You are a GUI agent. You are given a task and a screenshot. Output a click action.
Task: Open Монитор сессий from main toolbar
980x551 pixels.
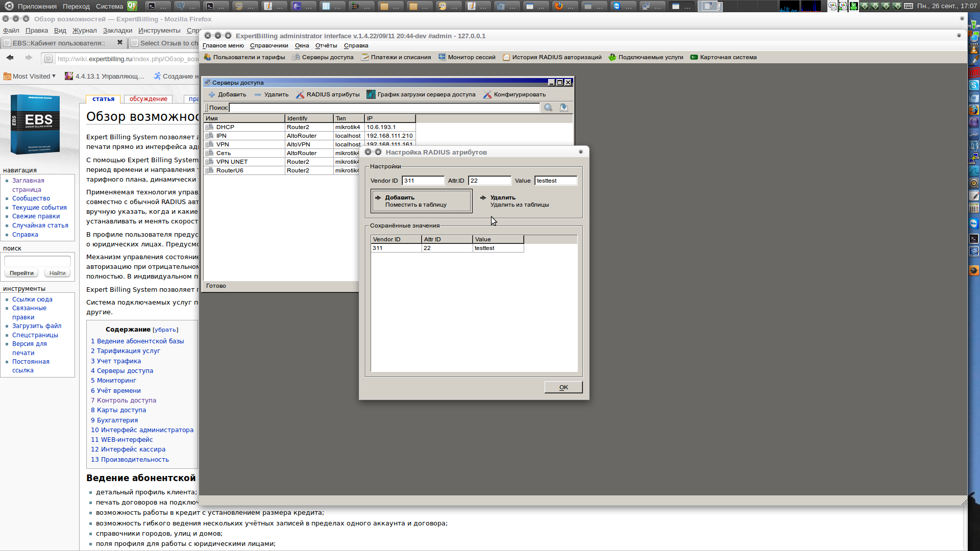coord(467,57)
